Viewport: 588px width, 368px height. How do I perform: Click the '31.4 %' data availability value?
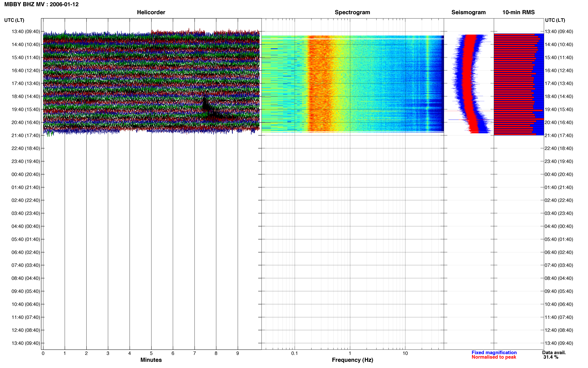tap(551, 357)
